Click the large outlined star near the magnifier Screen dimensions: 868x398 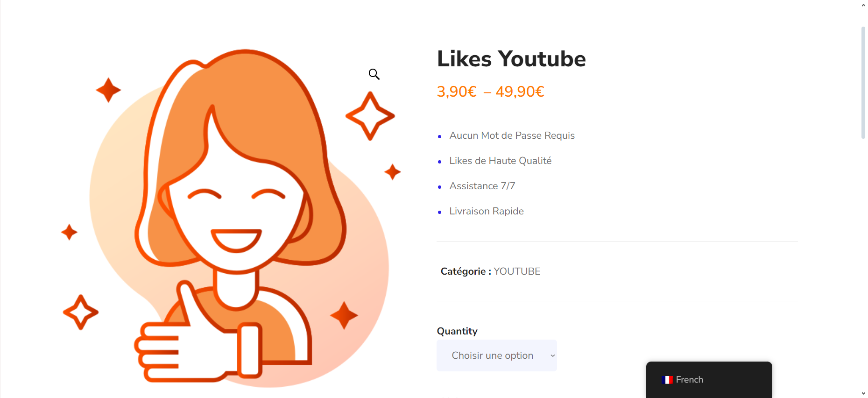(x=370, y=116)
